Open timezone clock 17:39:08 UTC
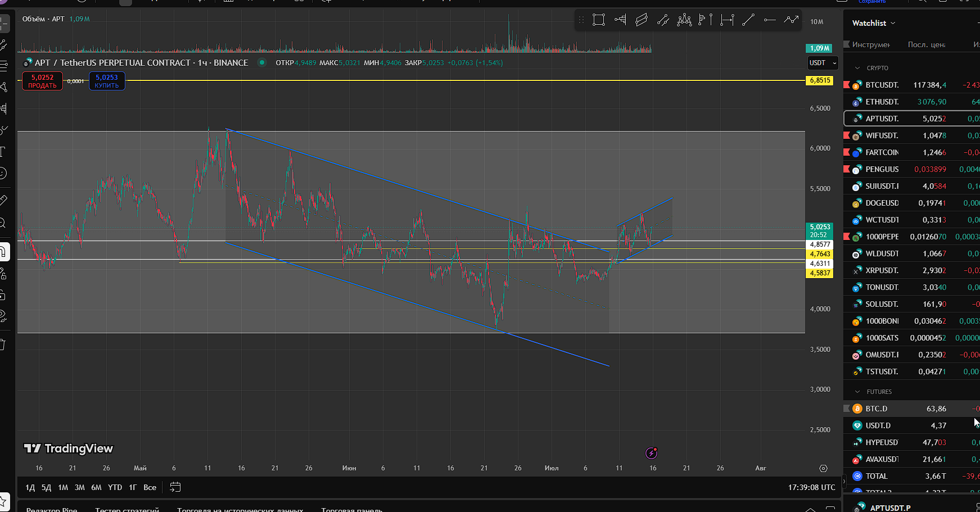 click(811, 487)
